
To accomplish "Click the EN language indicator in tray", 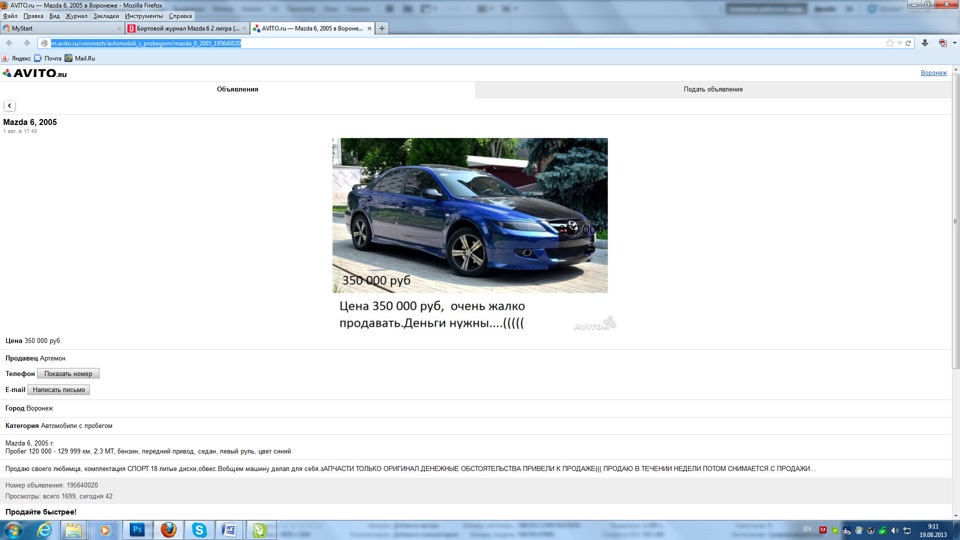I will pyautogui.click(x=807, y=530).
